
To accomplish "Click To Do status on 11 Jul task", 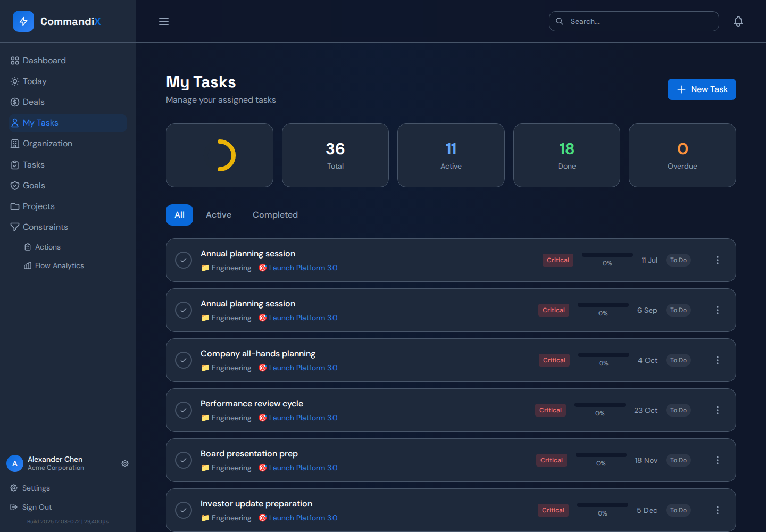I will coord(678,260).
